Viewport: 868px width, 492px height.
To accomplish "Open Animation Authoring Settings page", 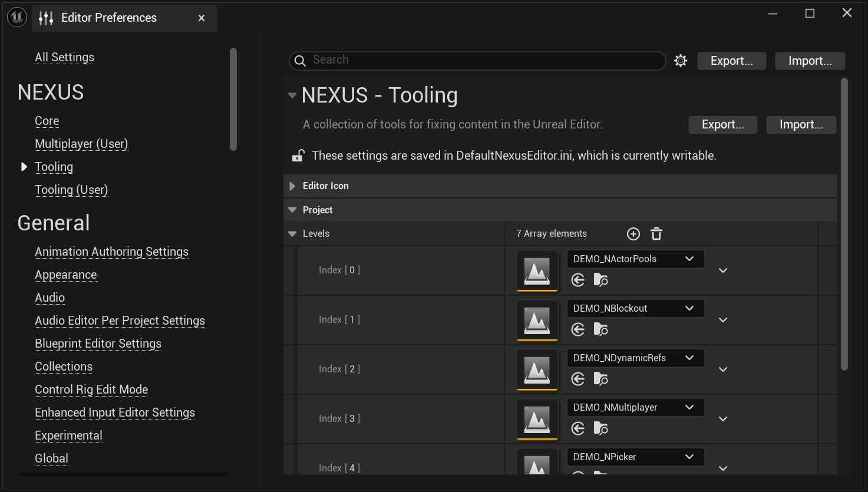I will (x=111, y=252).
